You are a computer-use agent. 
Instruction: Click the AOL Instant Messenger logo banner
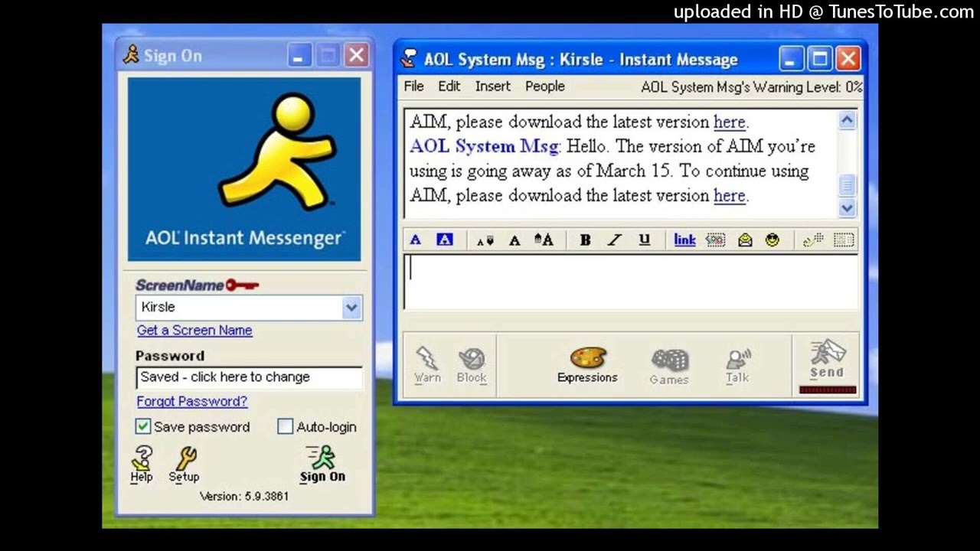pos(244,169)
